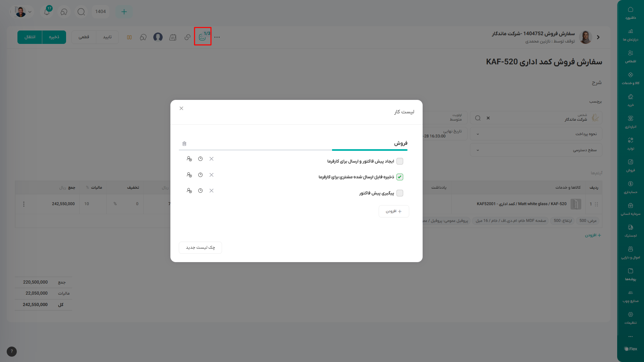The image size is (644, 362).
Task: Open فروش module in right sidebar
Action: pos(630,166)
